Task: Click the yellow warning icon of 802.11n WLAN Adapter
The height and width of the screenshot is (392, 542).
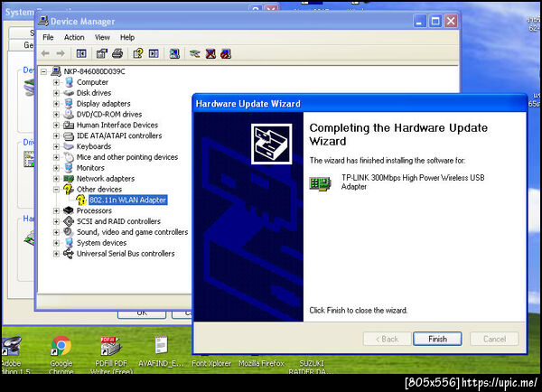Action: click(81, 200)
